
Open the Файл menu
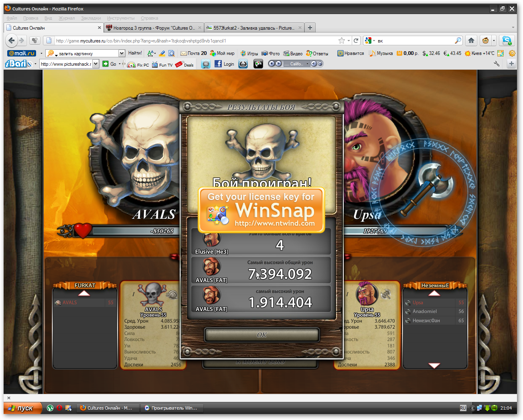pyautogui.click(x=12, y=18)
